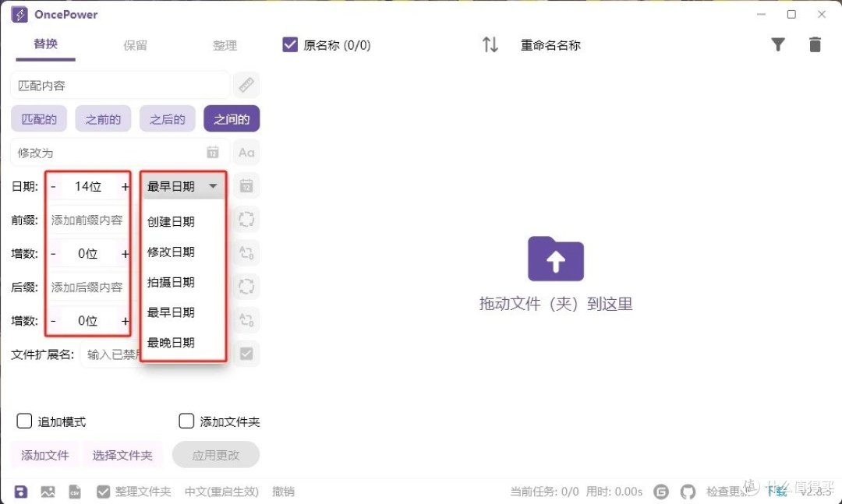Click the CSV file icon in status bar
The image size is (842, 504).
click(75, 491)
